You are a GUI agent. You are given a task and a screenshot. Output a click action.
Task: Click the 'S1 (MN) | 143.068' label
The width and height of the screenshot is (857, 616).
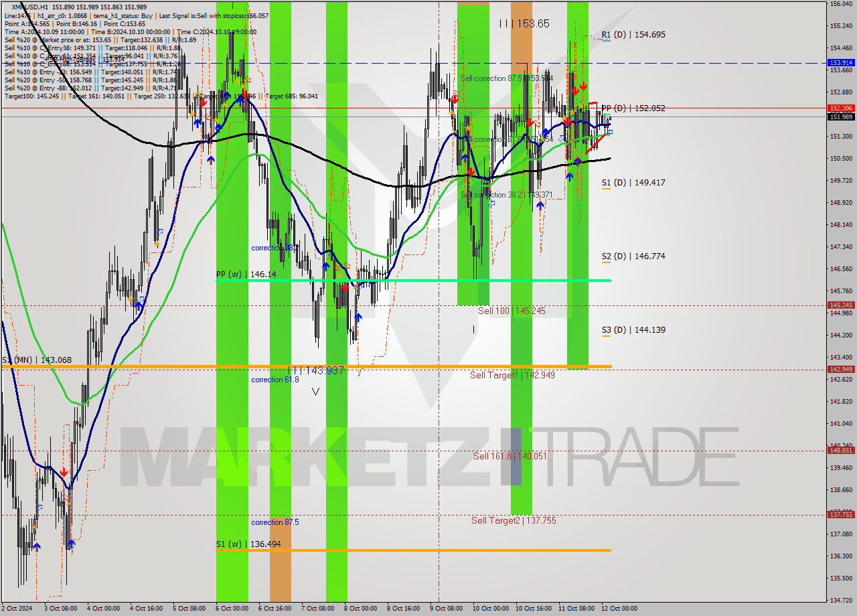coord(36,360)
